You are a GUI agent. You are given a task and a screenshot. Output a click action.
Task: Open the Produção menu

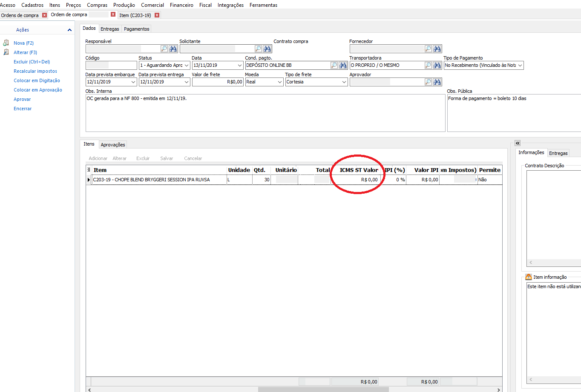(x=124, y=5)
